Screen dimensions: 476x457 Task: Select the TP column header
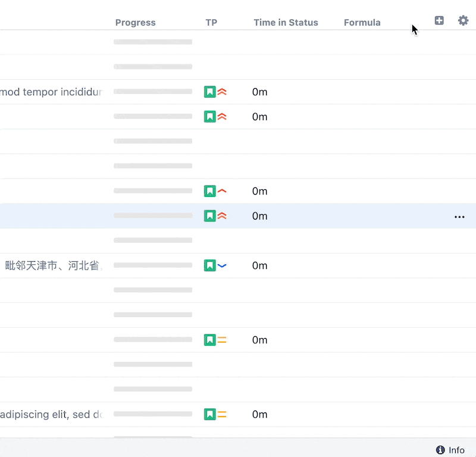(x=211, y=22)
